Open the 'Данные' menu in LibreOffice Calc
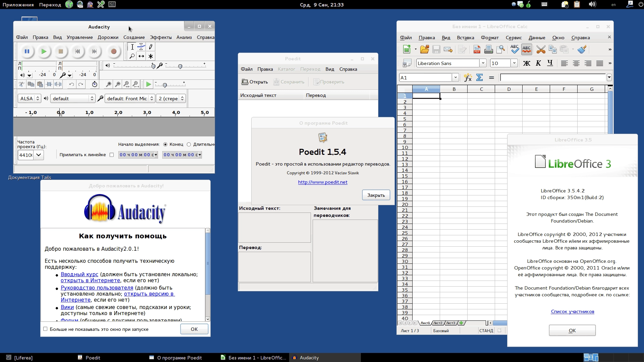Image resolution: width=644 pixels, height=362 pixels. pos(537,38)
